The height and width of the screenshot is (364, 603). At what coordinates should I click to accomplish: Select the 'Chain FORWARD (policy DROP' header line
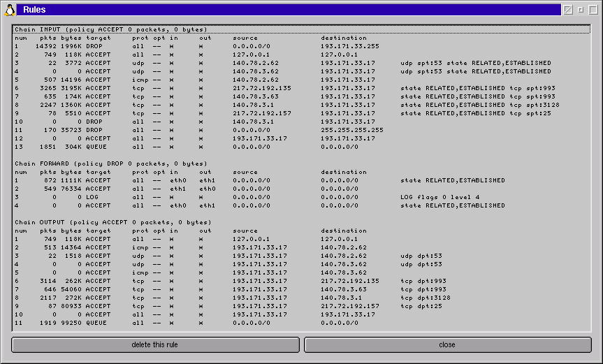[302, 163]
